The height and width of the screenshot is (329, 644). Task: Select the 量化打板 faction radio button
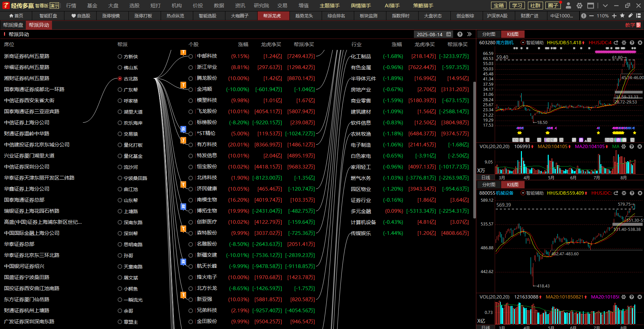coord(120,145)
